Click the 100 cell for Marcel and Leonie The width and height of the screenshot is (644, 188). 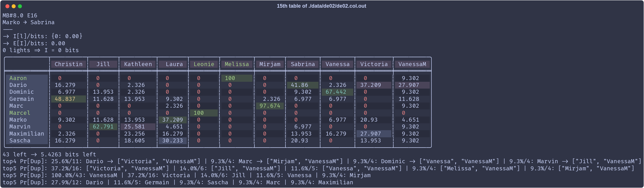(x=204, y=113)
